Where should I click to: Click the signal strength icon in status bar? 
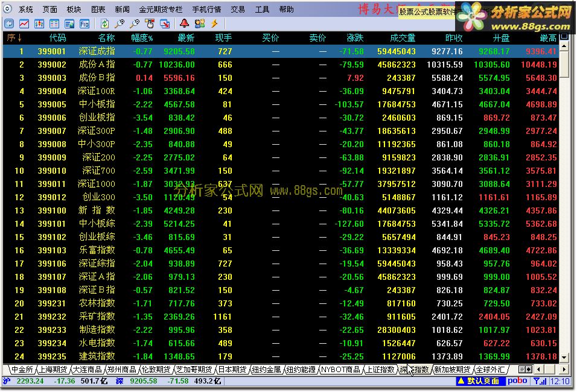pos(540,381)
